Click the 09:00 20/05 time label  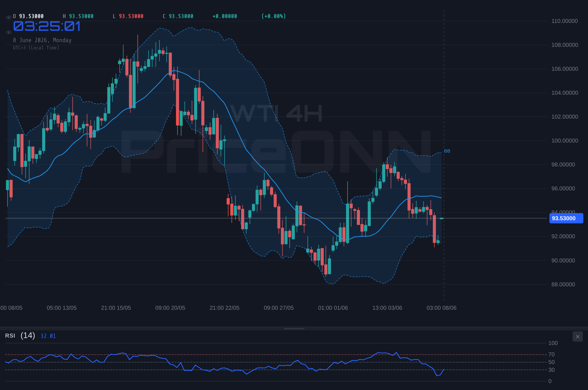[x=170, y=308]
